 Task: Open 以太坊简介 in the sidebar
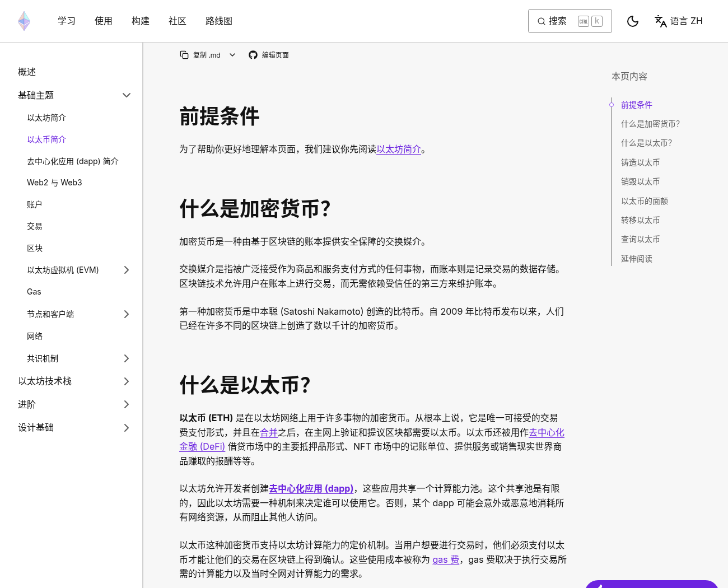[x=46, y=118]
